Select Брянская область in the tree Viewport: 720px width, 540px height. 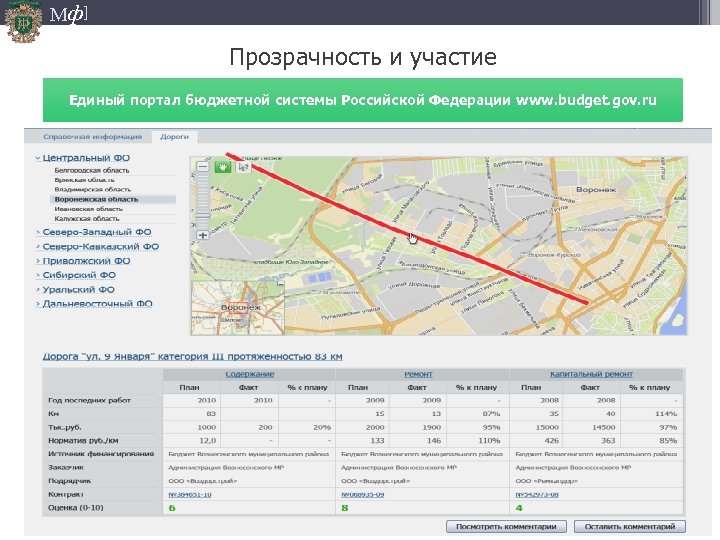pos(84,180)
